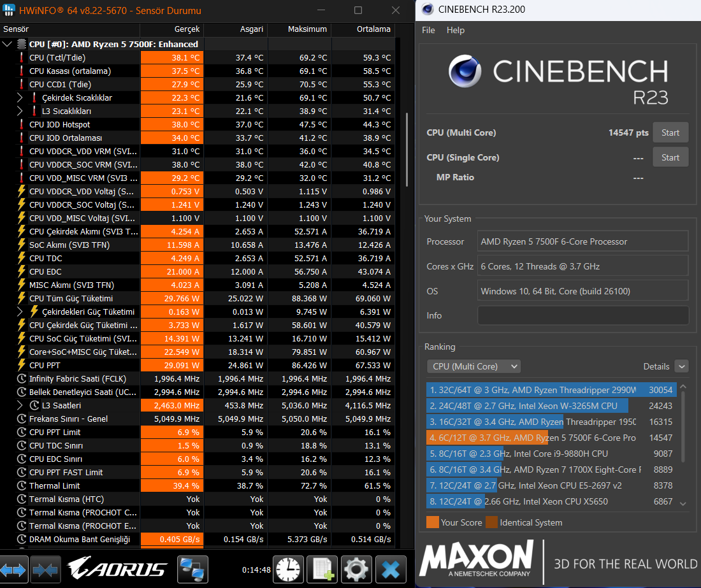Click the Sensör column header

tap(70, 29)
